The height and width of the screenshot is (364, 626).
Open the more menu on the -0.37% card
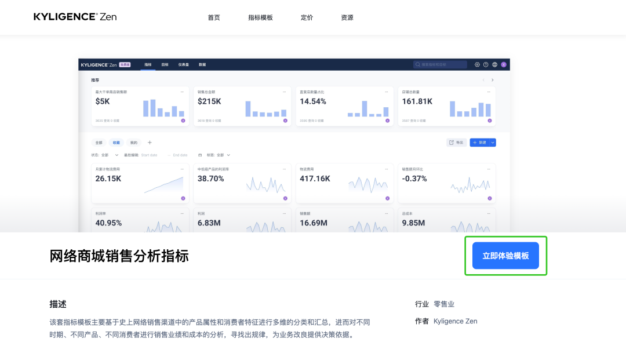489,169
